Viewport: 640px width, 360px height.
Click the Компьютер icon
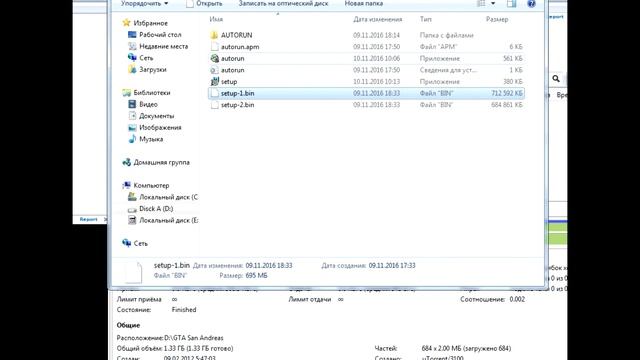pyautogui.click(x=127, y=185)
